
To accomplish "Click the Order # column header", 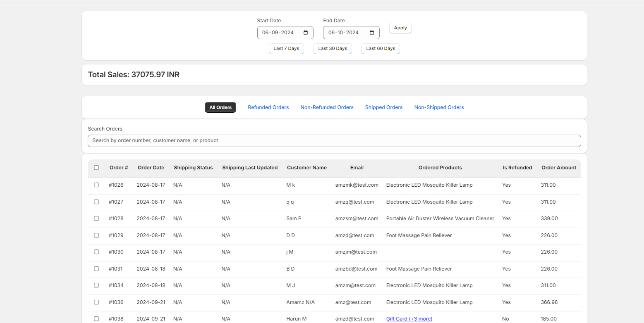I will coord(119,168).
